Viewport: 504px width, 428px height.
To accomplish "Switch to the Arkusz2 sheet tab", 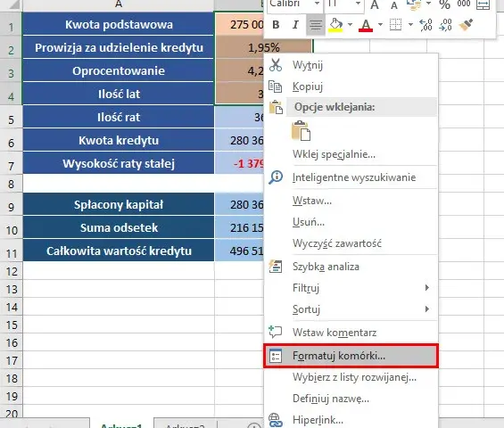I will coord(186,424).
